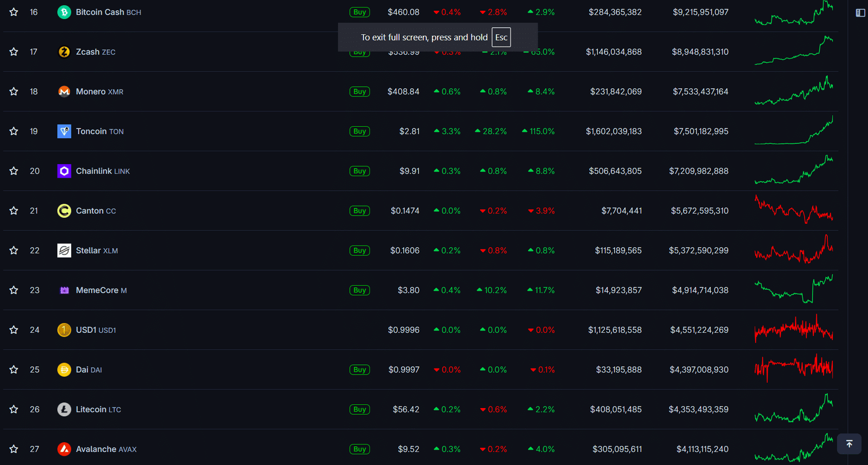Star the Stellar XLM row

point(14,250)
